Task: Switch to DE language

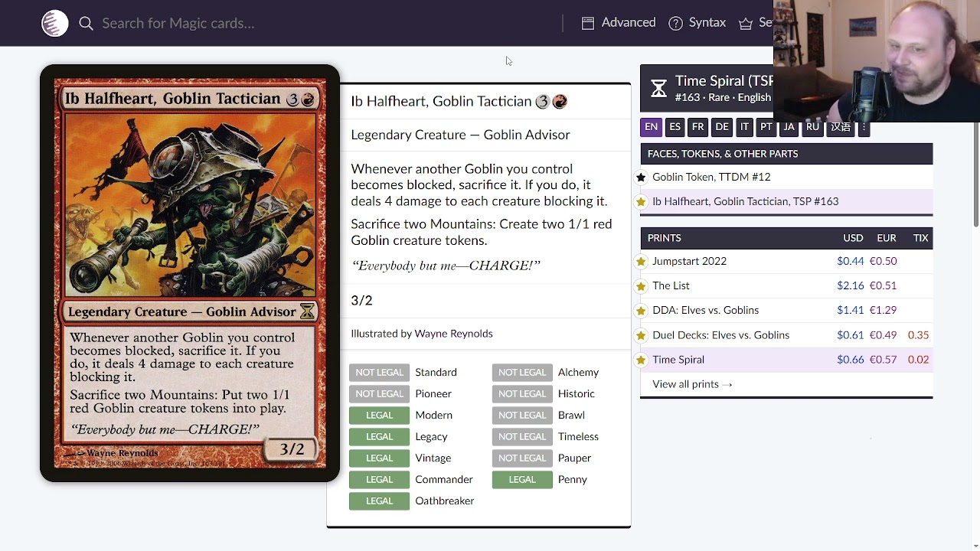Action: [x=721, y=127]
